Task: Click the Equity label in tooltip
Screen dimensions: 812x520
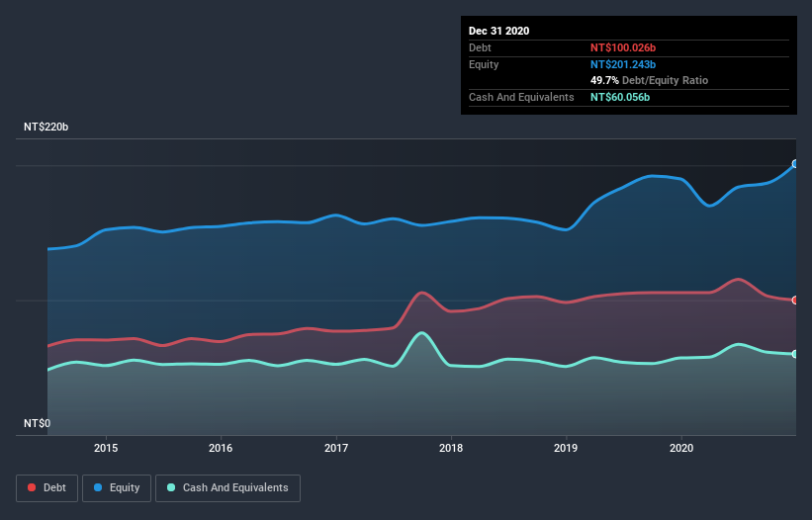Action: point(484,64)
